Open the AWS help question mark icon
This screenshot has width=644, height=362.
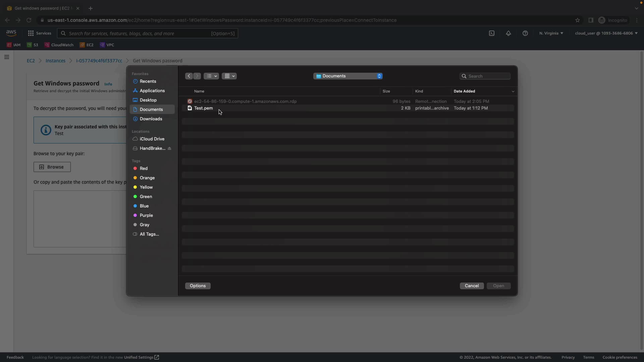tap(525, 33)
